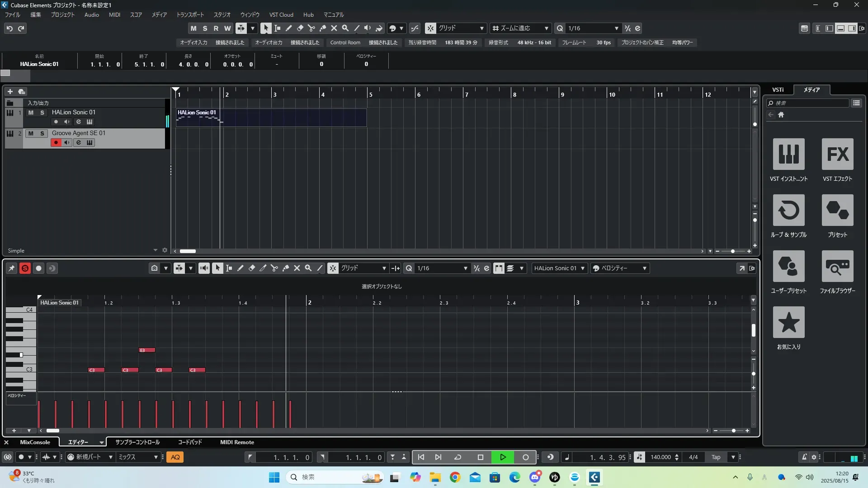Switch to the MixConsole tab
Image resolution: width=868 pixels, height=488 pixels.
pos(35,442)
